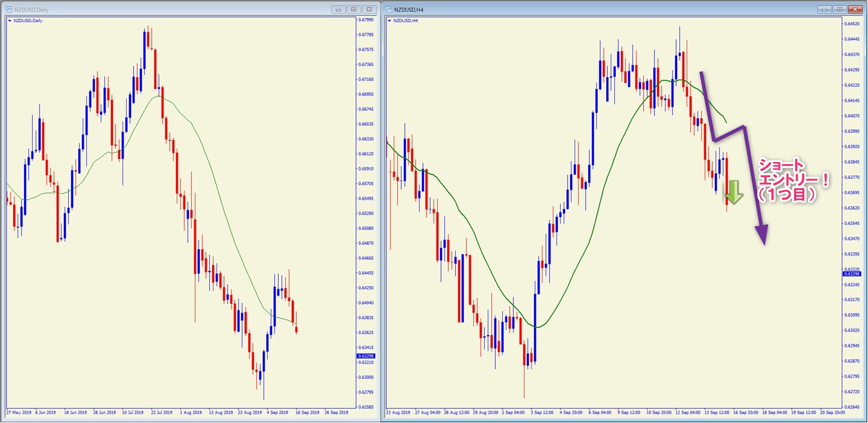Viewport: 868px width, 423px height.
Task: Click the chart icon in the NZDUSD,Daily title bar
Action: [x=9, y=10]
